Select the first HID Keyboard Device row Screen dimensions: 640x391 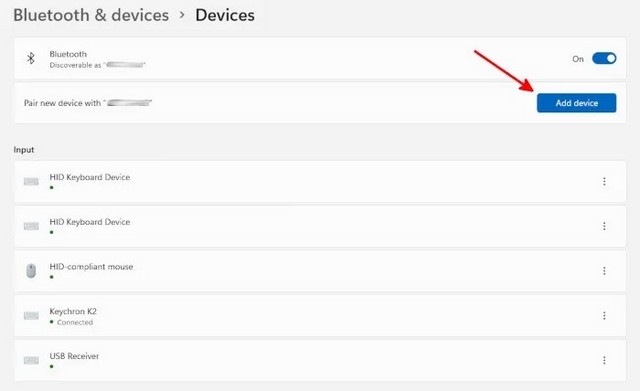point(320,181)
